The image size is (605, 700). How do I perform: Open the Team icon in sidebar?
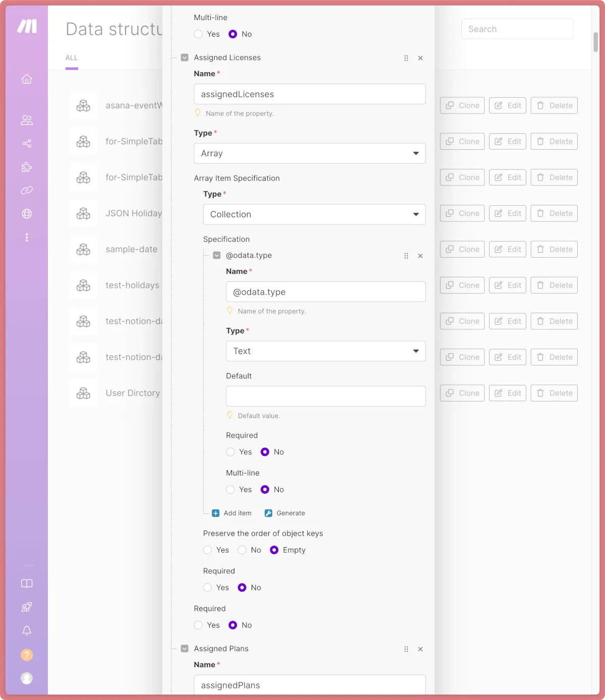coord(27,120)
